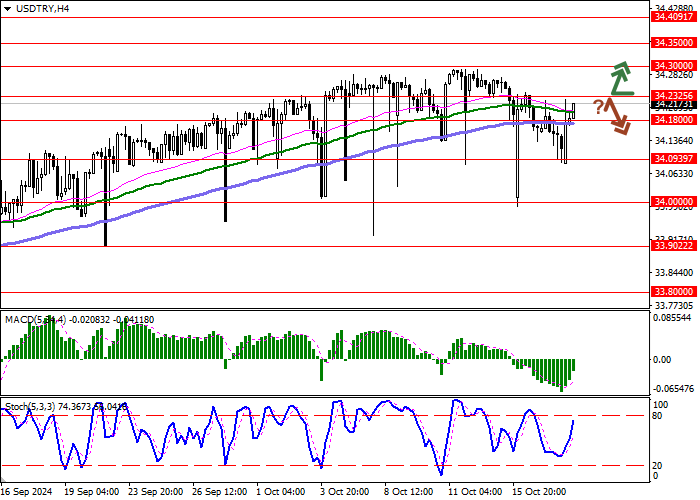Select the 33.80000 red level label
700x500 pixels.
(673, 292)
